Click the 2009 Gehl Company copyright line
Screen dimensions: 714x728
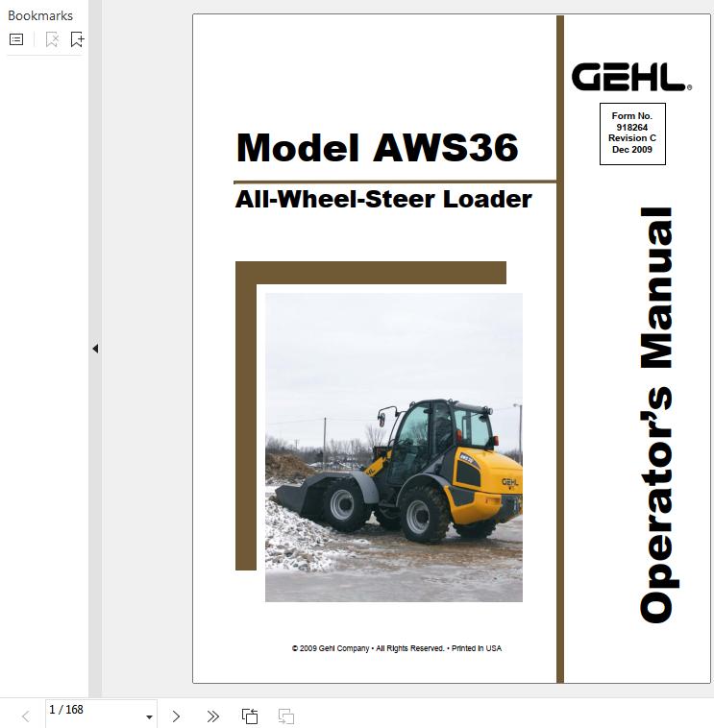coord(396,648)
